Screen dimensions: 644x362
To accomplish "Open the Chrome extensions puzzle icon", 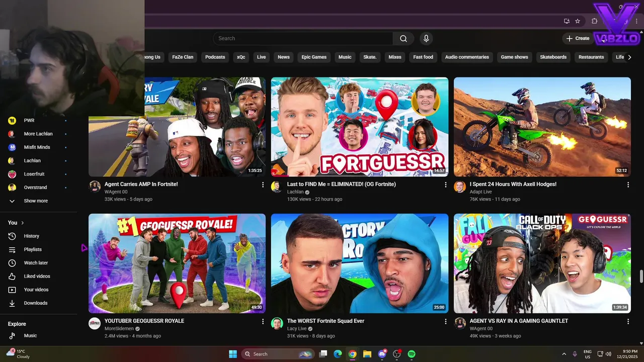I will (594, 21).
